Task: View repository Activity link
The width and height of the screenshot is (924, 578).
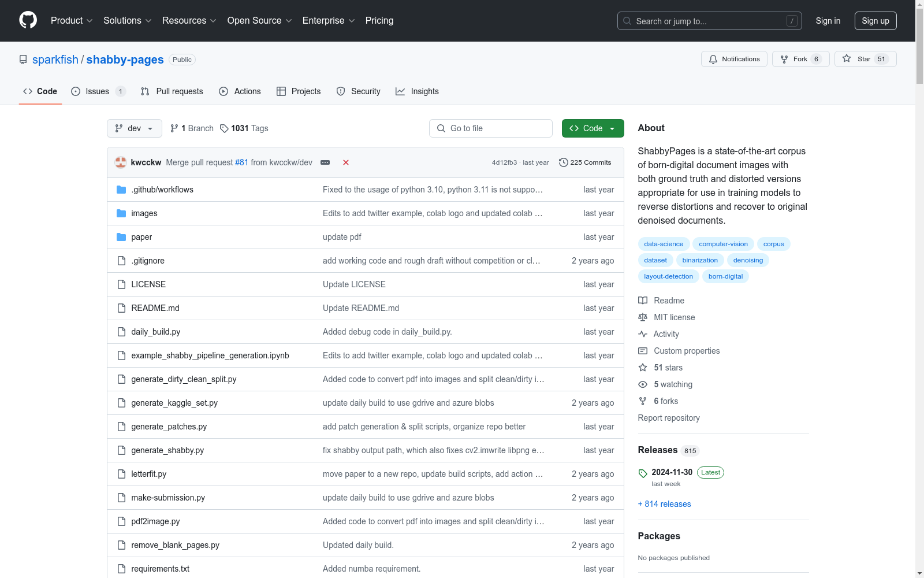Action: pos(658,334)
